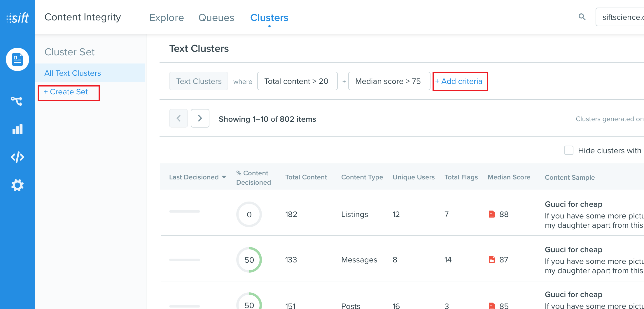This screenshot has width=644, height=309.
Task: Click the 50 percent circle in Posts row
Action: point(249,301)
